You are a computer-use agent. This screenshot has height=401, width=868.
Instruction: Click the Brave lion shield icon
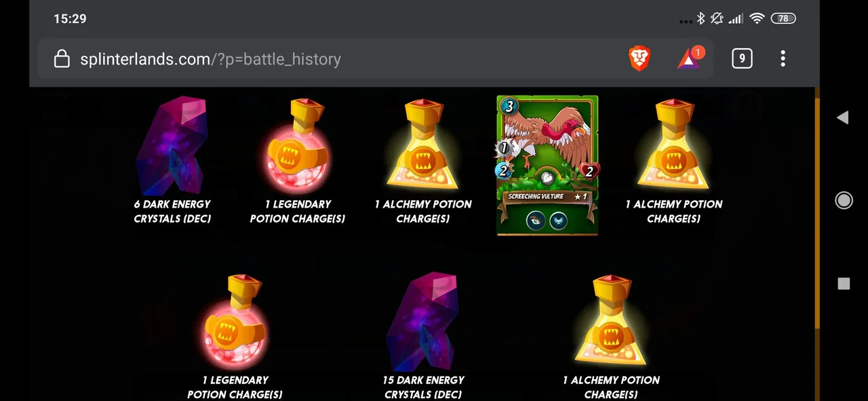639,59
